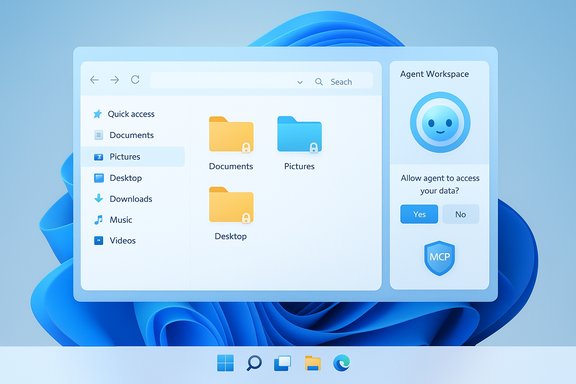The height and width of the screenshot is (384, 576).
Task: Go back with the left arrow
Action: tap(94, 80)
